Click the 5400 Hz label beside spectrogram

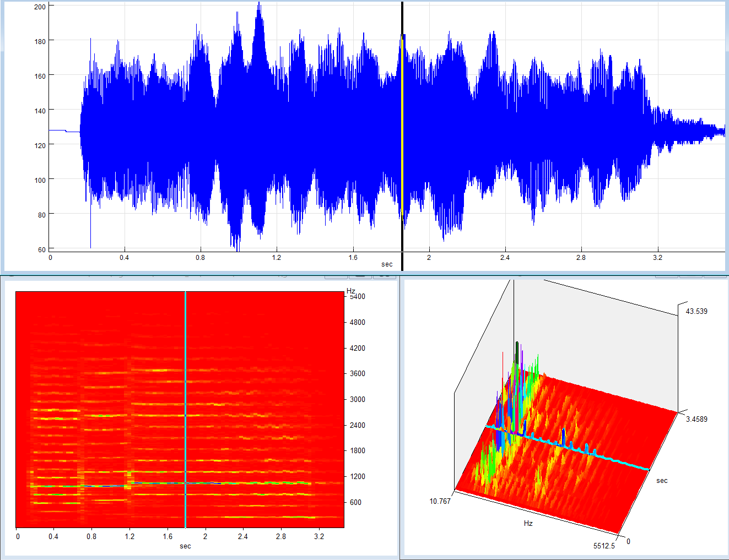click(357, 296)
